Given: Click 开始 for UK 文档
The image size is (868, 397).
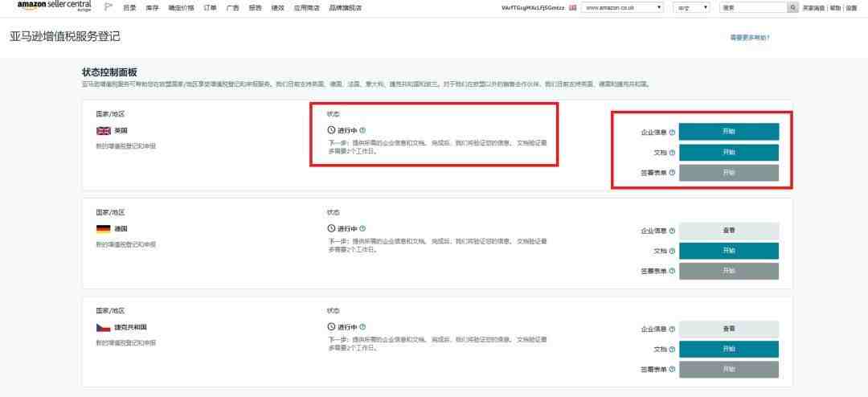Looking at the screenshot, I should point(728,152).
